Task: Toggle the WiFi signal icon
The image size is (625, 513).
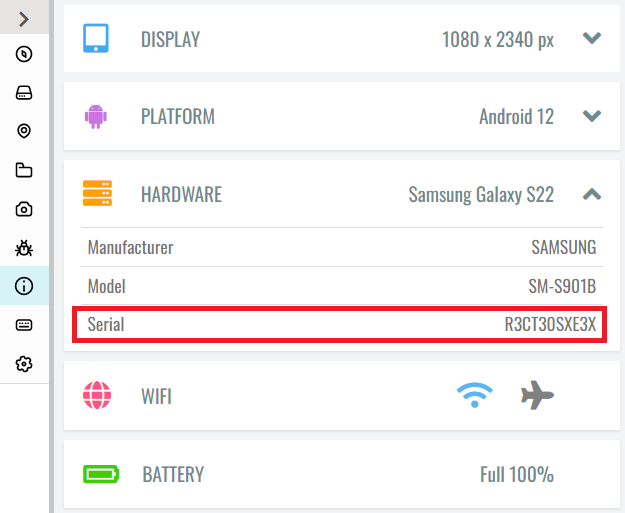Action: 474,395
